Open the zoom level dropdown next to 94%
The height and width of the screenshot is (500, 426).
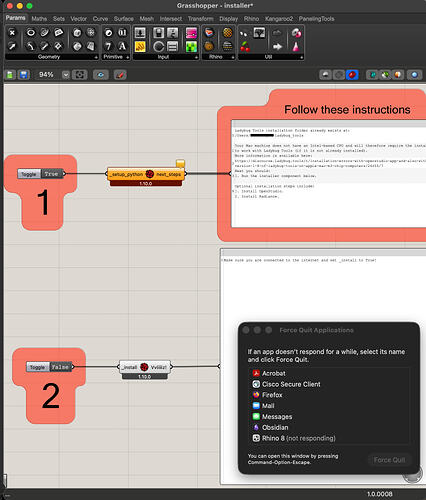click(66, 75)
